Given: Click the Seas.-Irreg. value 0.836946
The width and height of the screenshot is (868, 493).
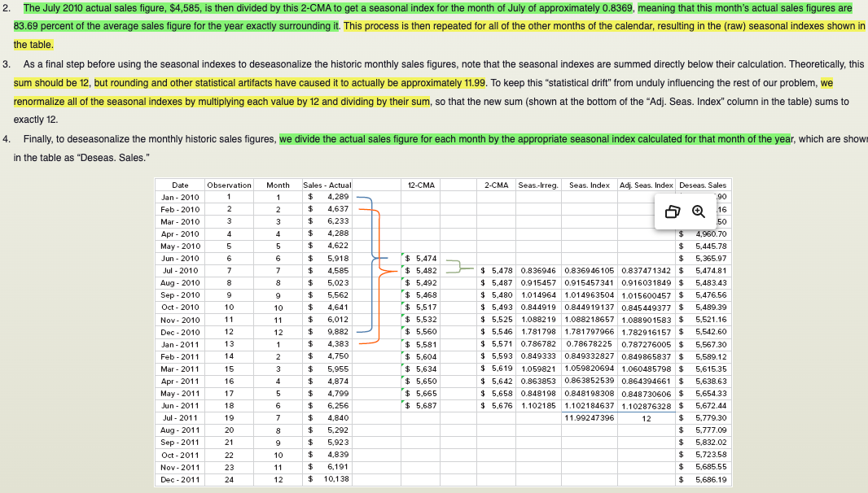Looking at the screenshot, I should (x=538, y=271).
